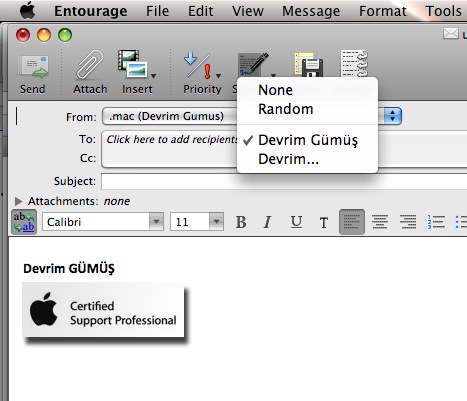Screen dimensions: 467x401
Task: Click the bulleted list icon
Action: pyautogui.click(x=461, y=222)
